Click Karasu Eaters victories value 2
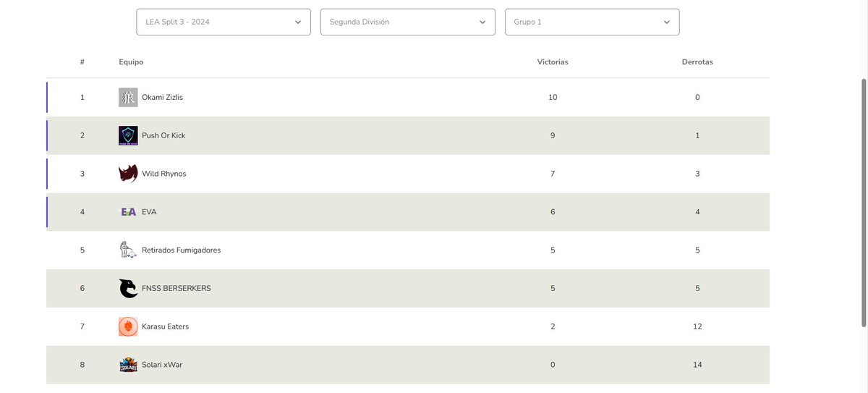Viewport: 868px width, 393px height. click(553, 326)
